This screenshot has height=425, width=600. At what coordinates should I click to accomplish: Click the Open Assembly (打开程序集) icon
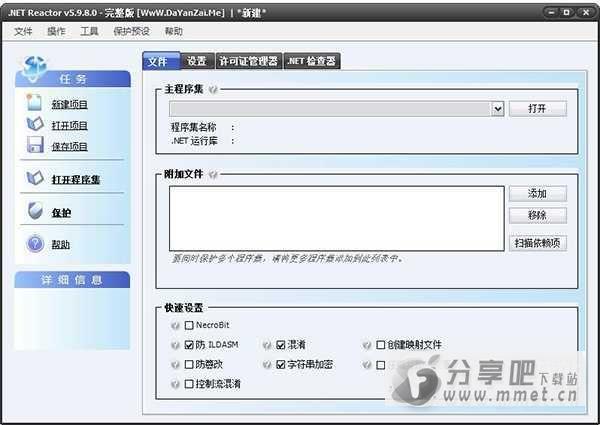tap(35, 178)
